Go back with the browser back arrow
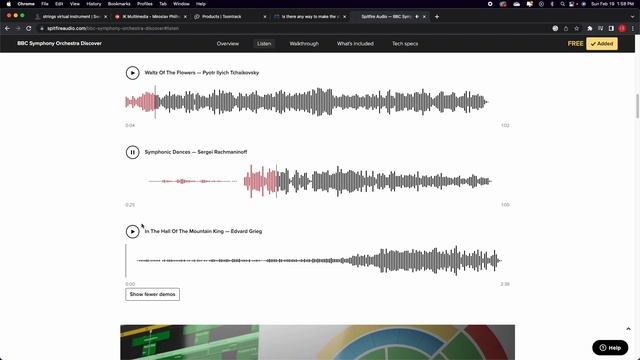 click(x=7, y=28)
